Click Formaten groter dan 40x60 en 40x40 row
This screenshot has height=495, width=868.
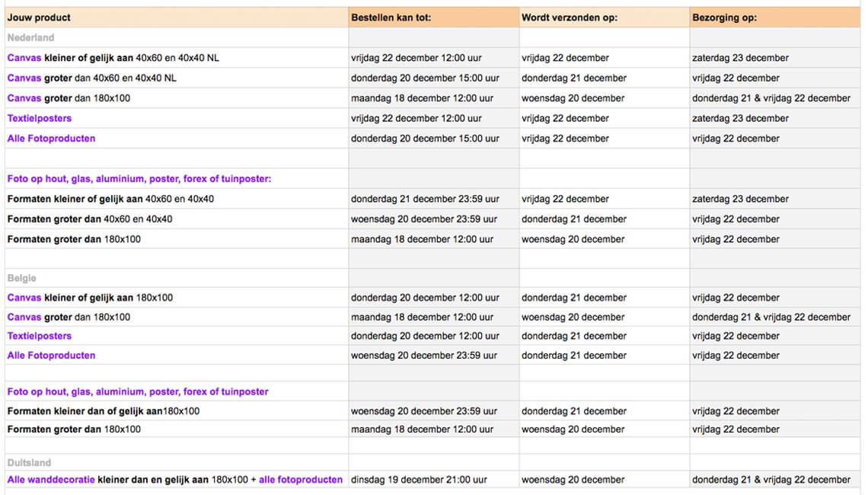click(432, 219)
